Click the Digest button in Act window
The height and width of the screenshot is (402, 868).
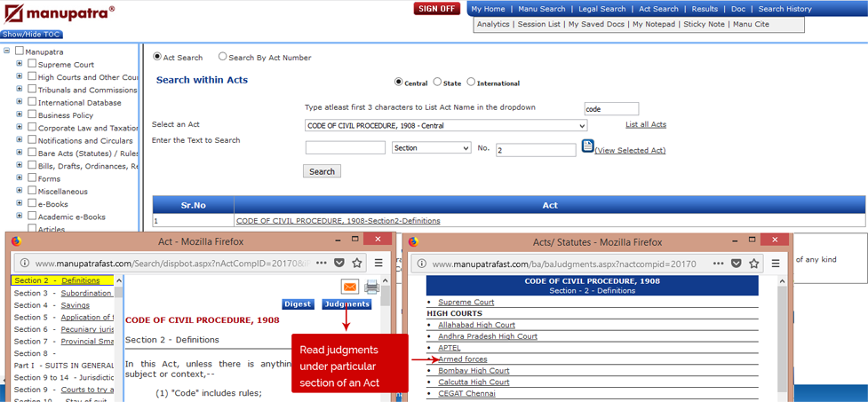pyautogui.click(x=298, y=304)
